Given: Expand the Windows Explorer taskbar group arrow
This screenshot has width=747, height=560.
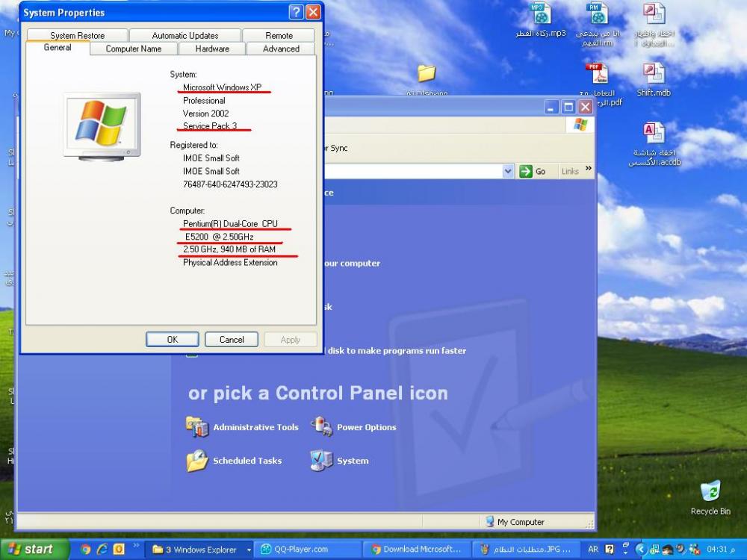Looking at the screenshot, I should [249, 550].
